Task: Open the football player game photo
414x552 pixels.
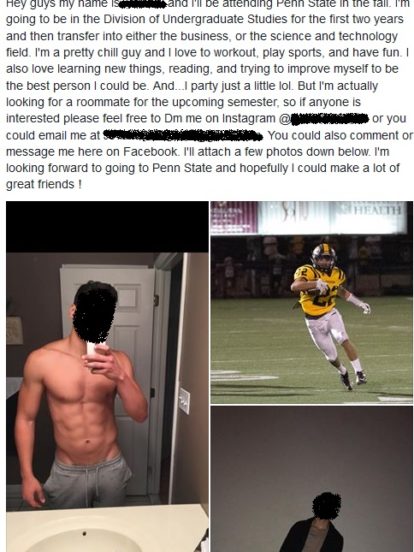Action: click(x=312, y=302)
